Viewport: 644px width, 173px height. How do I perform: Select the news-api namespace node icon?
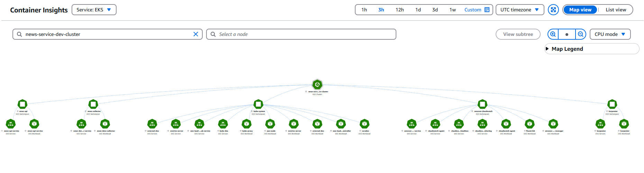click(22, 104)
